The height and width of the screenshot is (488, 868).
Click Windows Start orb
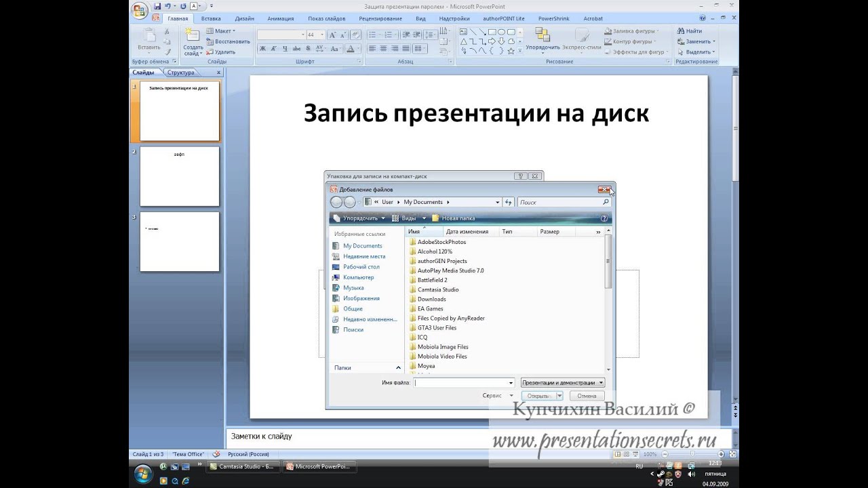143,474
